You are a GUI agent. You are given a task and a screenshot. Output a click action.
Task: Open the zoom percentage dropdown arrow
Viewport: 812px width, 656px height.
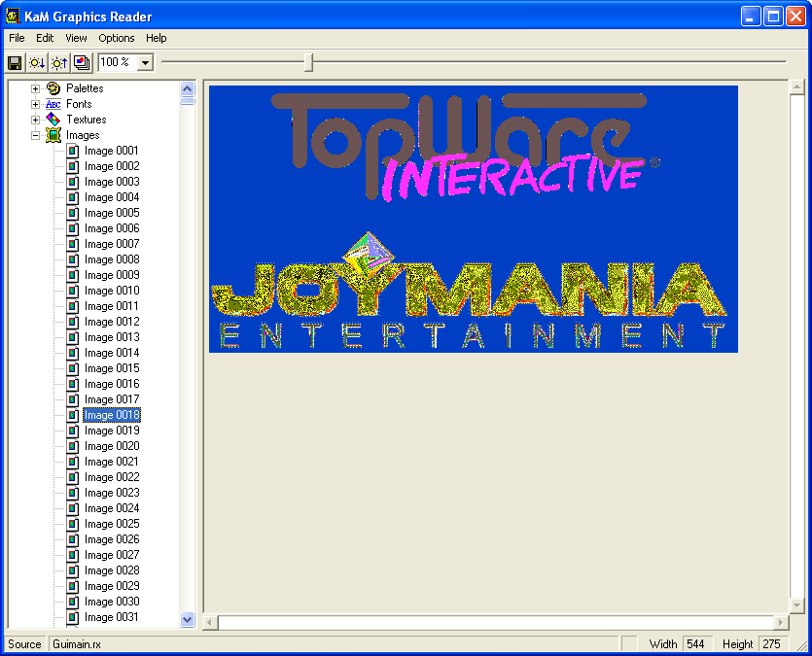point(146,62)
